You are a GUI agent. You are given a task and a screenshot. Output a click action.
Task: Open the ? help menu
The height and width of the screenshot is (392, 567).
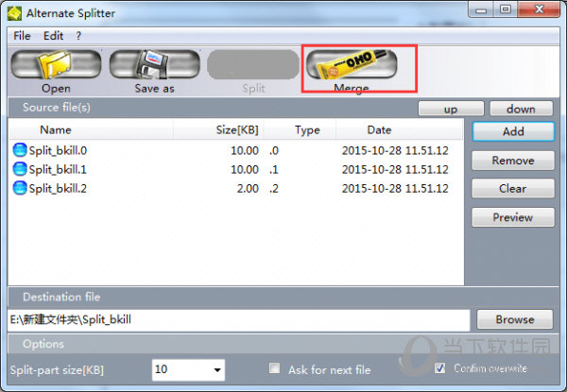(x=78, y=36)
